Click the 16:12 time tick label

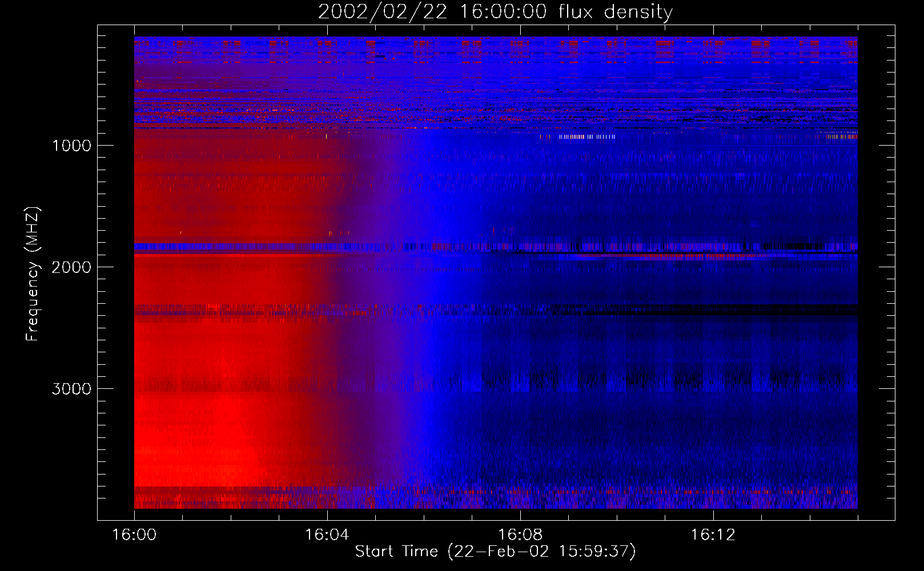point(713,535)
